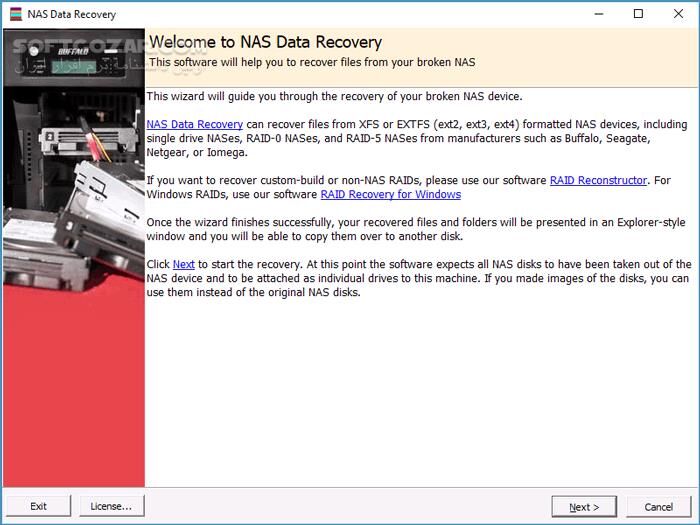The width and height of the screenshot is (700, 525).
Task: Click the Next link in the instructions
Action: 183,264
